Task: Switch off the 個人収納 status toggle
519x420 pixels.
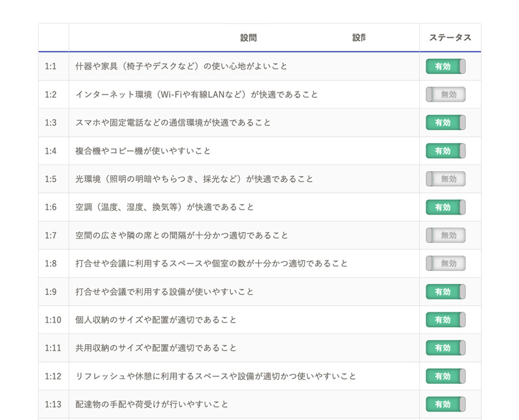Action: tap(446, 320)
